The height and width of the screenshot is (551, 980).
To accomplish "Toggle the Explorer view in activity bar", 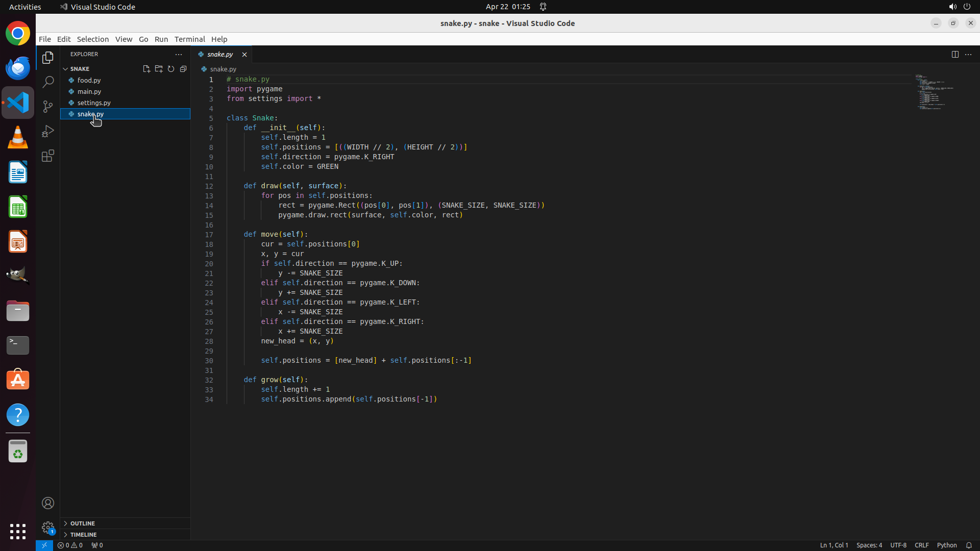I will coord(48,58).
